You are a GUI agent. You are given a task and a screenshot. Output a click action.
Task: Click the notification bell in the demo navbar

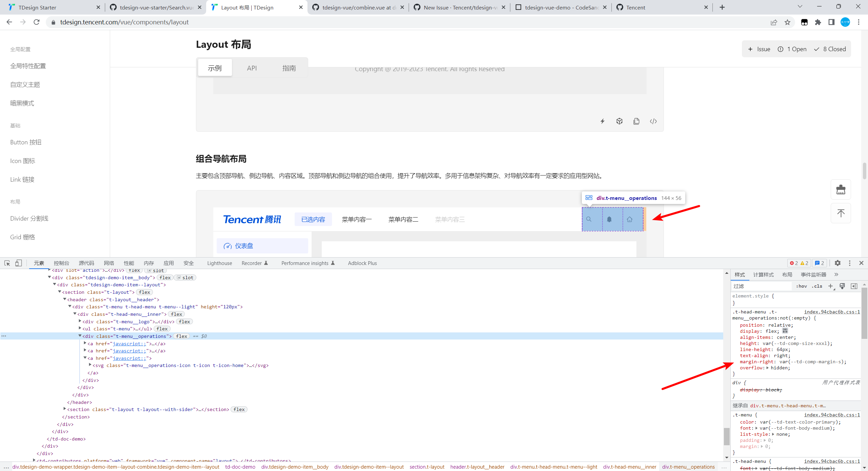[x=609, y=219]
